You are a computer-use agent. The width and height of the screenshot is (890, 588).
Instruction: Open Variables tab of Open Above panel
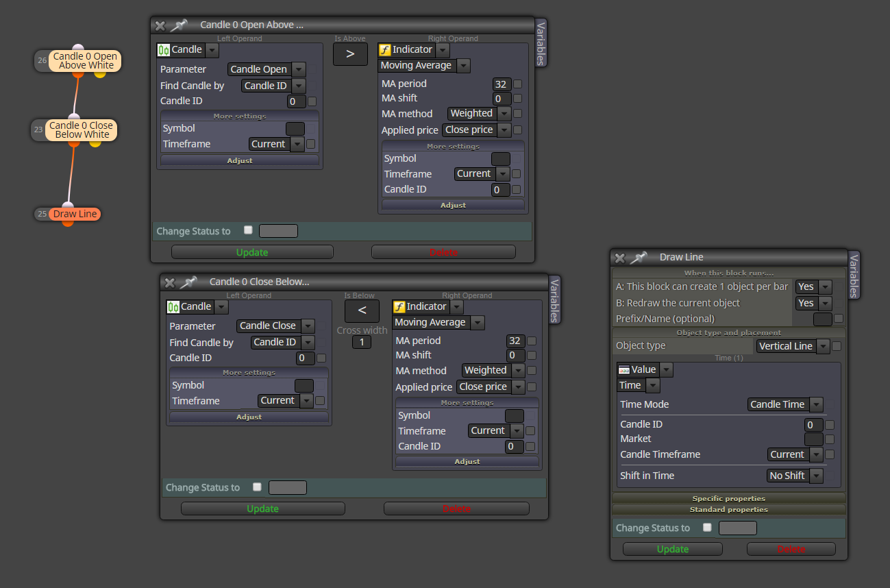pos(541,42)
